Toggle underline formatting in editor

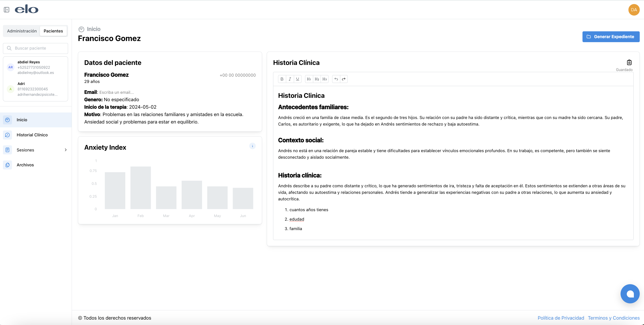pyautogui.click(x=297, y=79)
